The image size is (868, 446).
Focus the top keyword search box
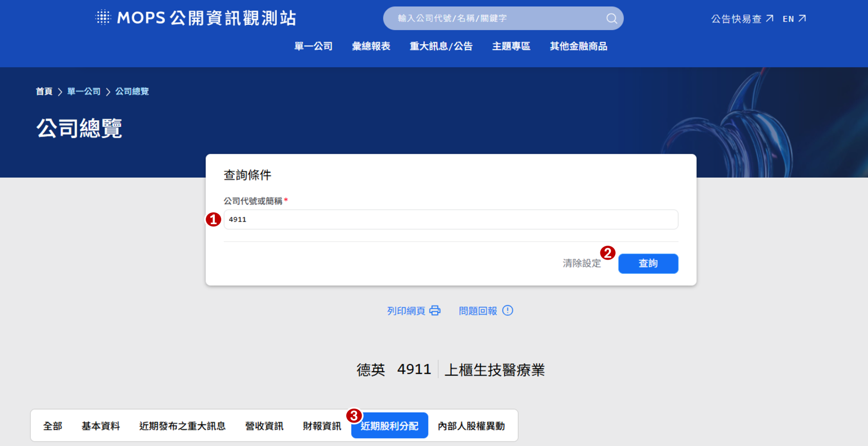coord(497,19)
